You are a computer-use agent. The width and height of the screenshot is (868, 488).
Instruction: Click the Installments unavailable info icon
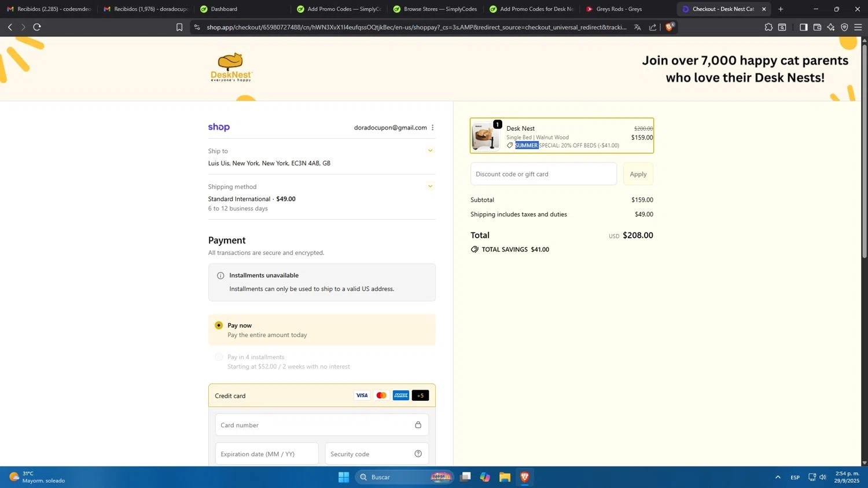tap(220, 276)
